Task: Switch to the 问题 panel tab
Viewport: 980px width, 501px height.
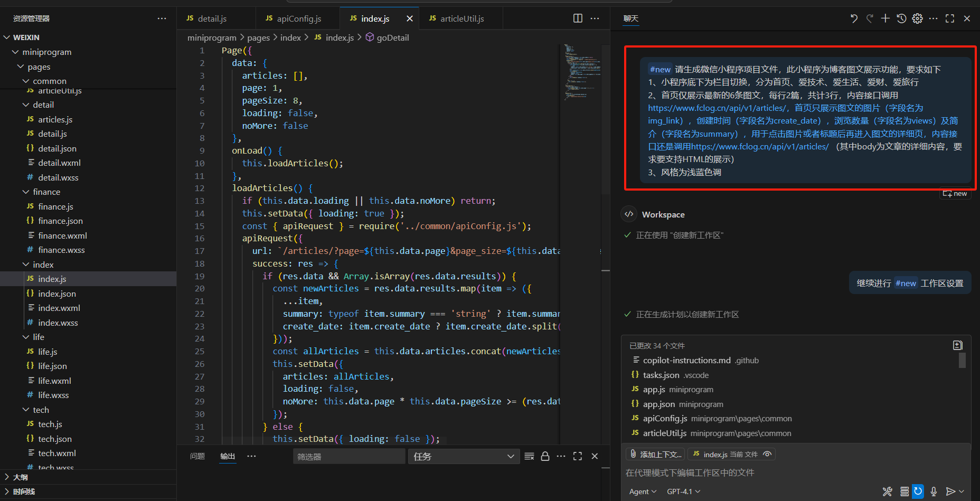Action: [197, 456]
